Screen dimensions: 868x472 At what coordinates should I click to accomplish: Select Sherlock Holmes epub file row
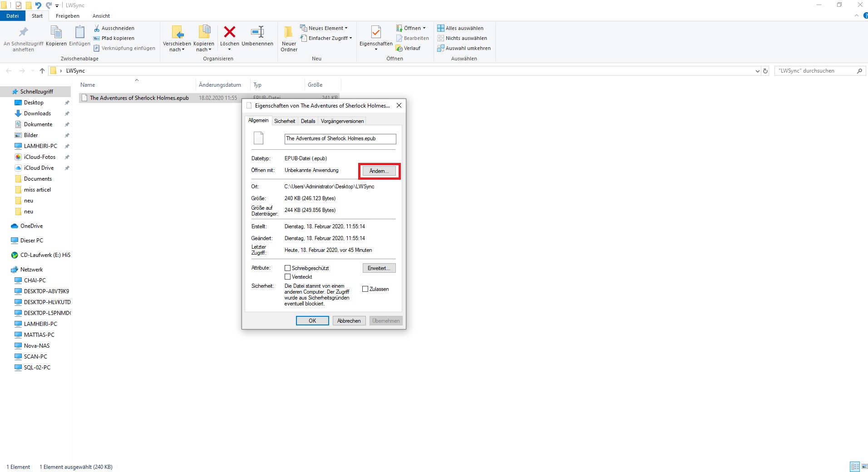coord(209,98)
